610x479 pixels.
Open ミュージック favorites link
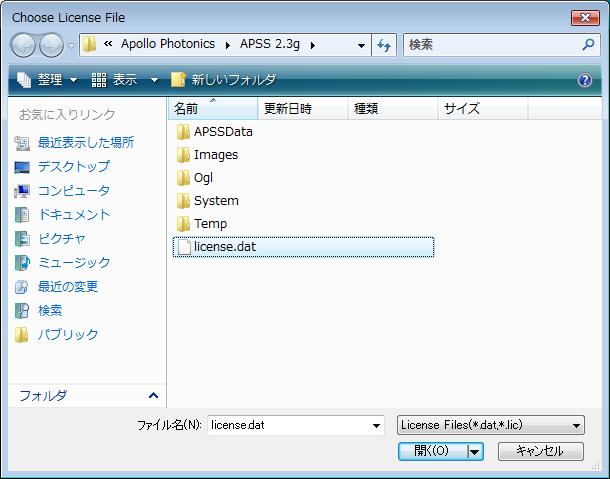(74, 262)
